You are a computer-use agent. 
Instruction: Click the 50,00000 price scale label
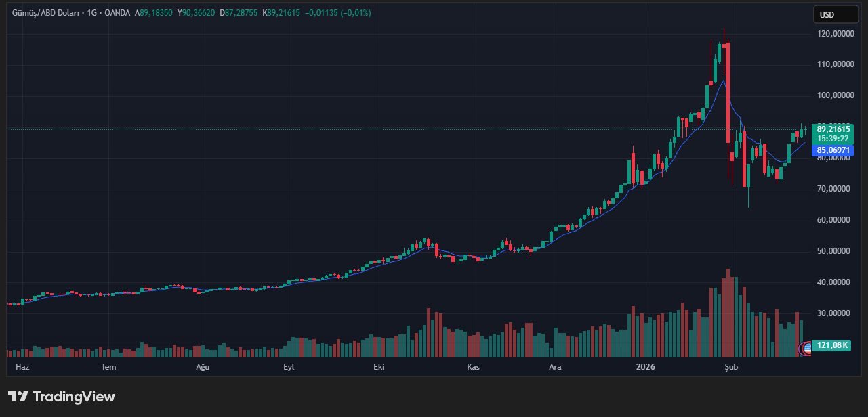click(x=833, y=251)
